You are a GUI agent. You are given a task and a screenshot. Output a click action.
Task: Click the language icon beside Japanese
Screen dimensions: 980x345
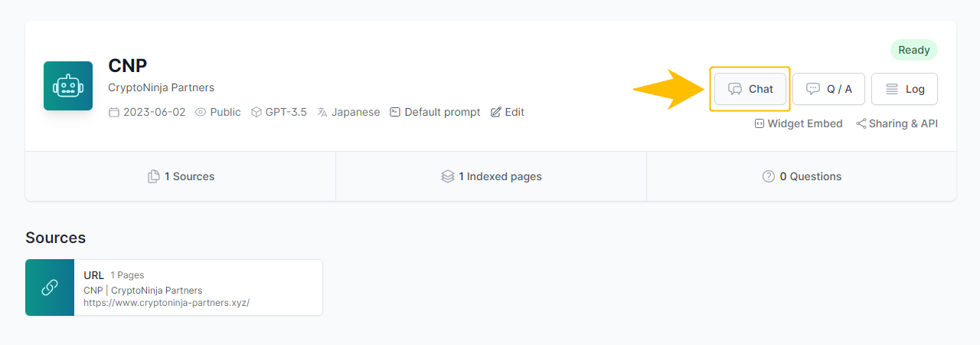322,112
